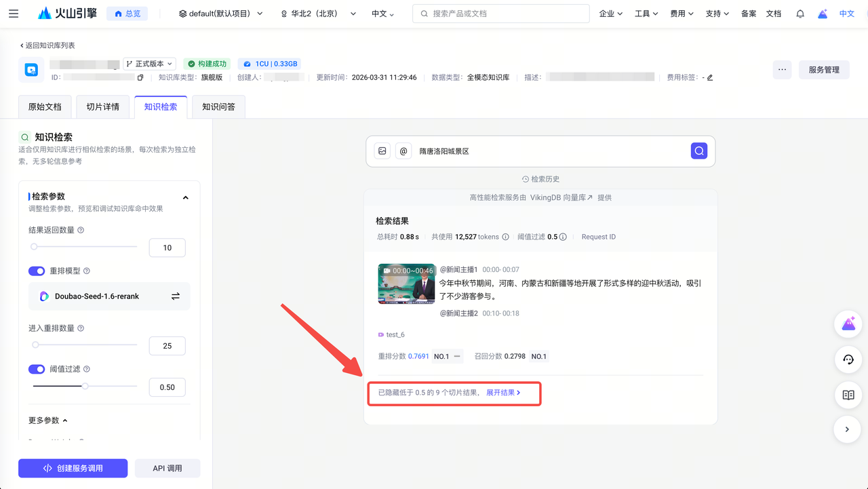Click the header search products or docs field

click(500, 14)
